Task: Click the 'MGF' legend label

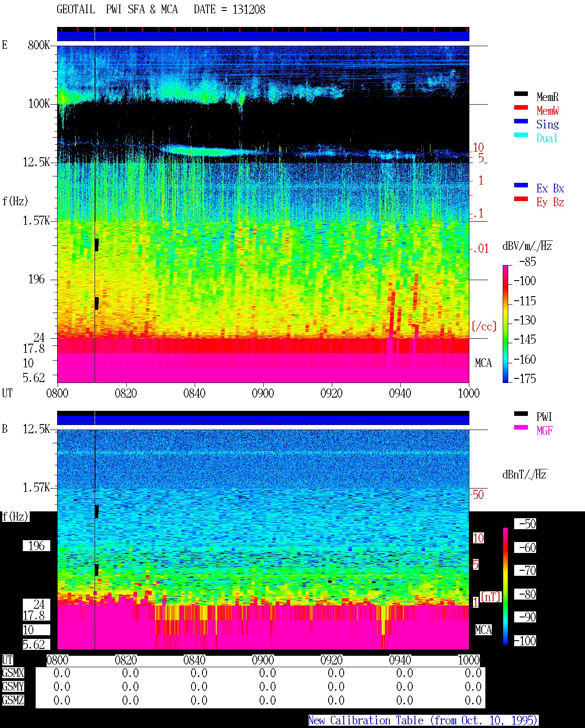Action: pos(545,430)
